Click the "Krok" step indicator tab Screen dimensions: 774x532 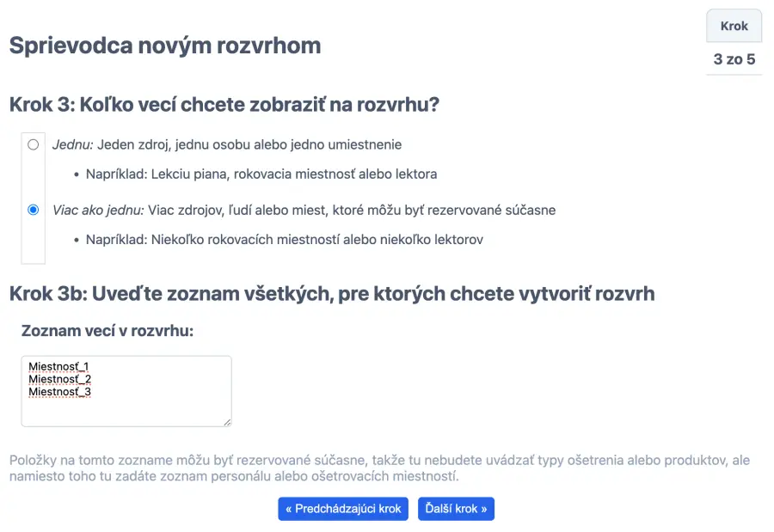734,26
